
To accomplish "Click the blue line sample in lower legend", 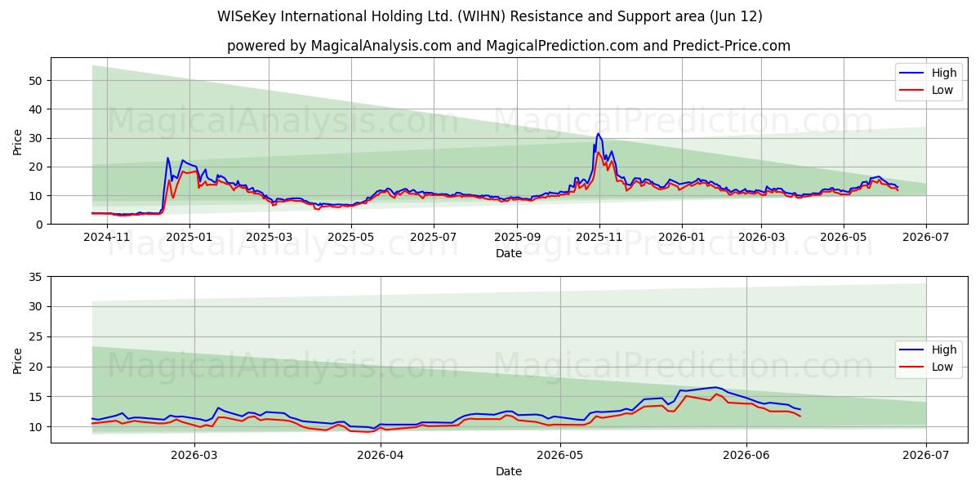I will pos(911,350).
